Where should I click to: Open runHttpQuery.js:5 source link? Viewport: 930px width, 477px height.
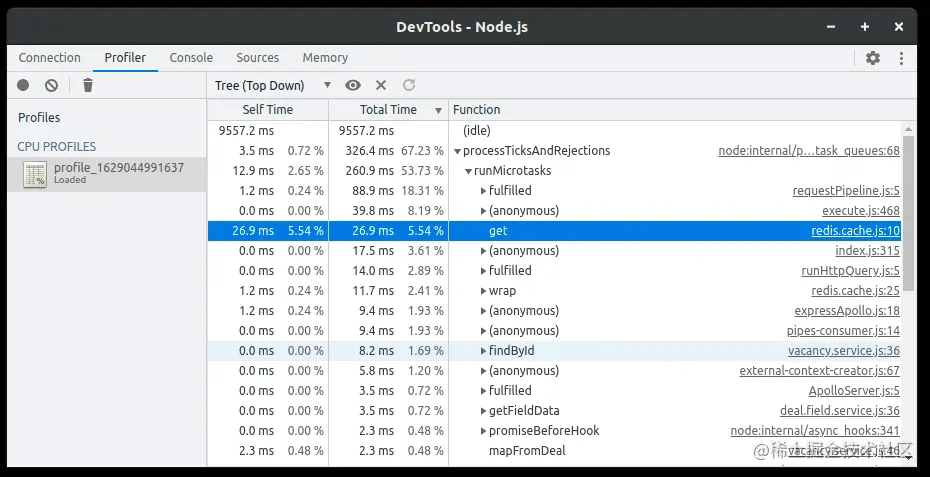tap(851, 271)
